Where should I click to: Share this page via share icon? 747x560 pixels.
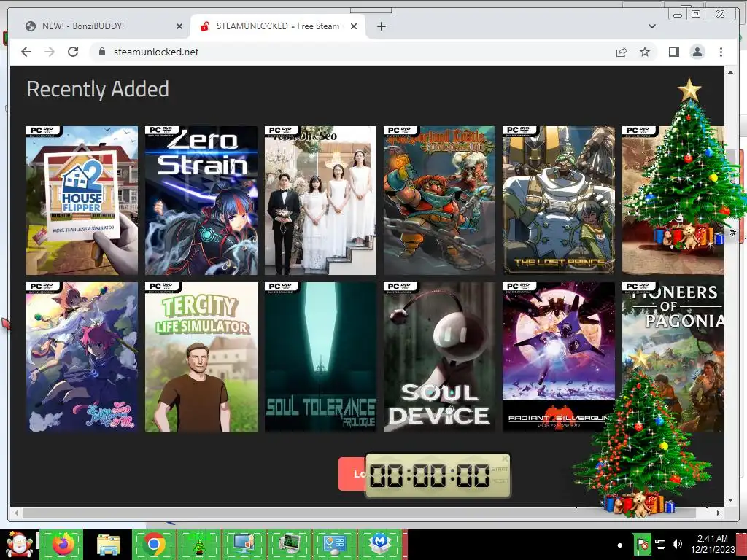[x=622, y=52]
